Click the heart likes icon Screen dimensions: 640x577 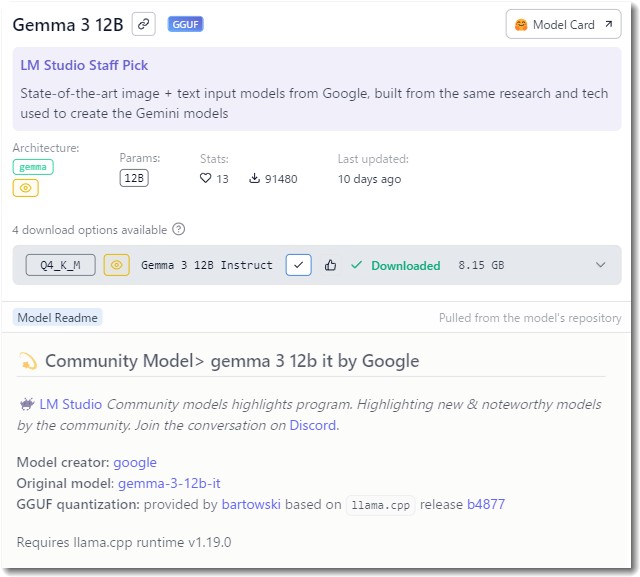coord(205,178)
